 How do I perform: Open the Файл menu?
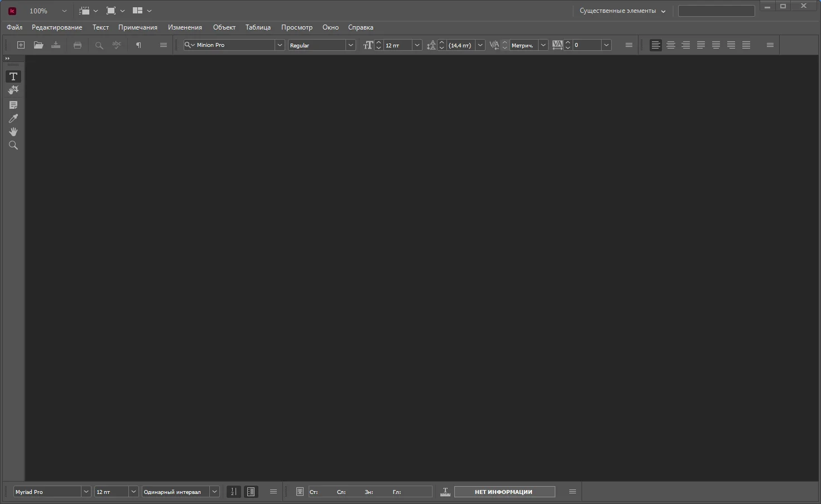pos(15,27)
